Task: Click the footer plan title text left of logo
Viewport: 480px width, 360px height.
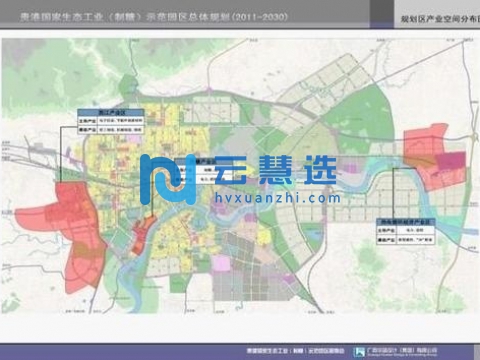Action: [295, 351]
